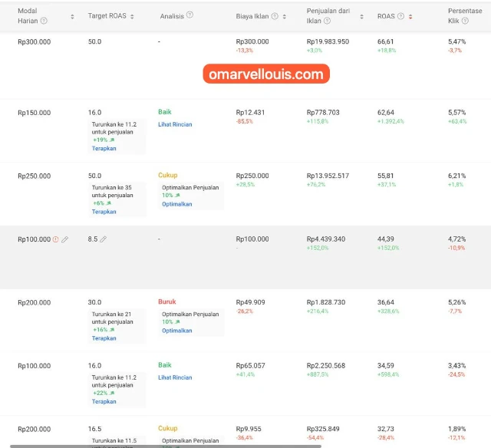
Task: Edit the Rp100.000 daily budget with pencil icon
Action: [65, 239]
